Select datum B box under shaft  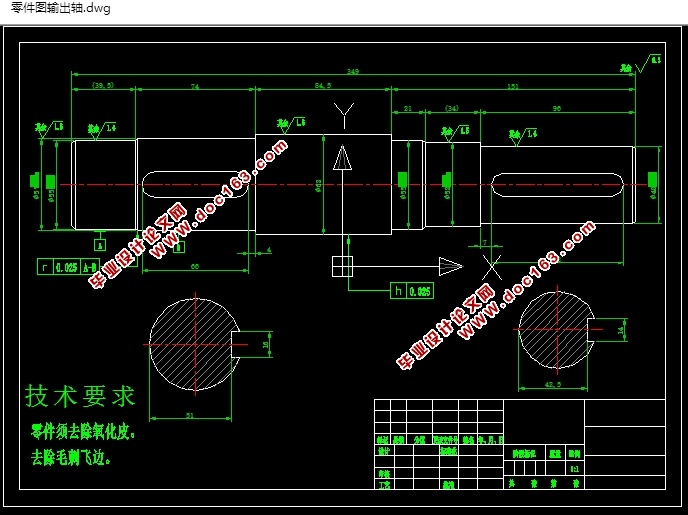[179, 247]
